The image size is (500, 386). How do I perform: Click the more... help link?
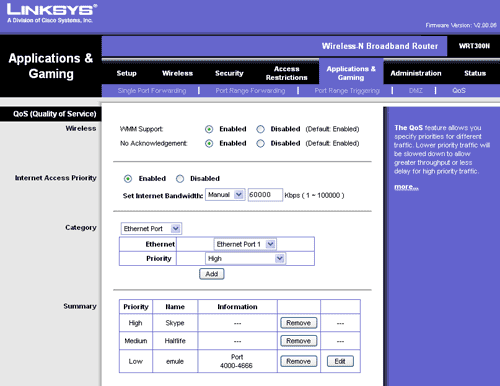click(x=406, y=187)
